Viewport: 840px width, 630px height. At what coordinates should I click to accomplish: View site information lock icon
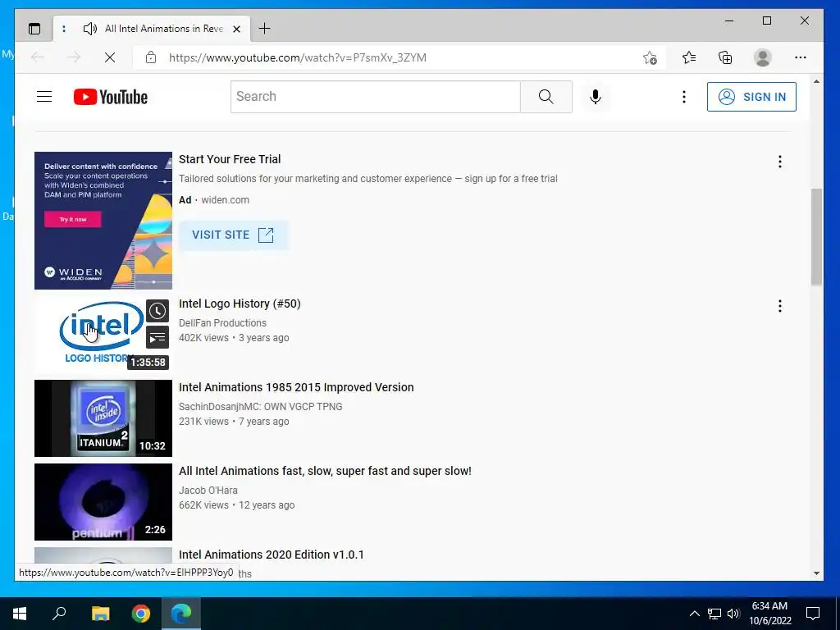(x=151, y=57)
